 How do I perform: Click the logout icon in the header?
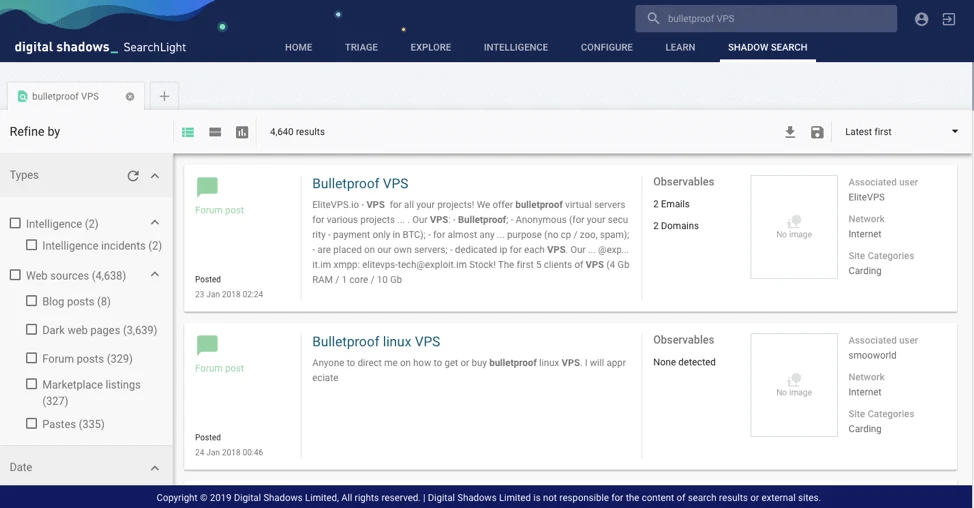(949, 19)
